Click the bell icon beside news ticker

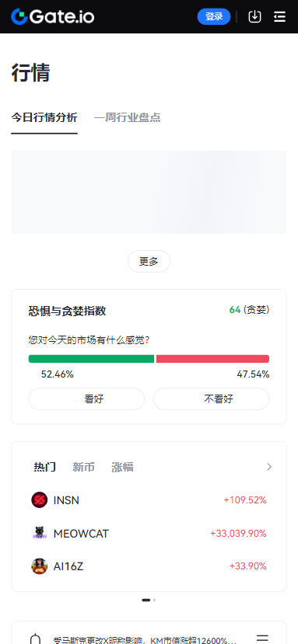(x=36, y=639)
